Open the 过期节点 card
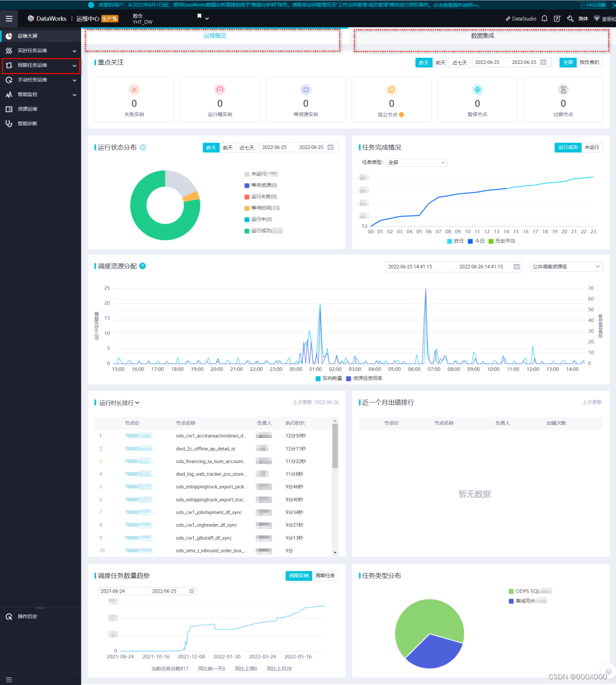This screenshot has width=616, height=685. [x=563, y=99]
